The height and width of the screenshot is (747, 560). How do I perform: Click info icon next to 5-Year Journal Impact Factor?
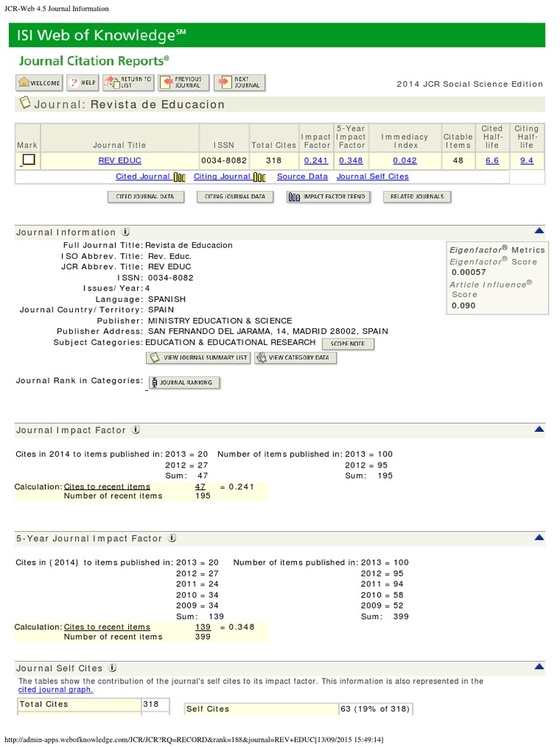(172, 538)
